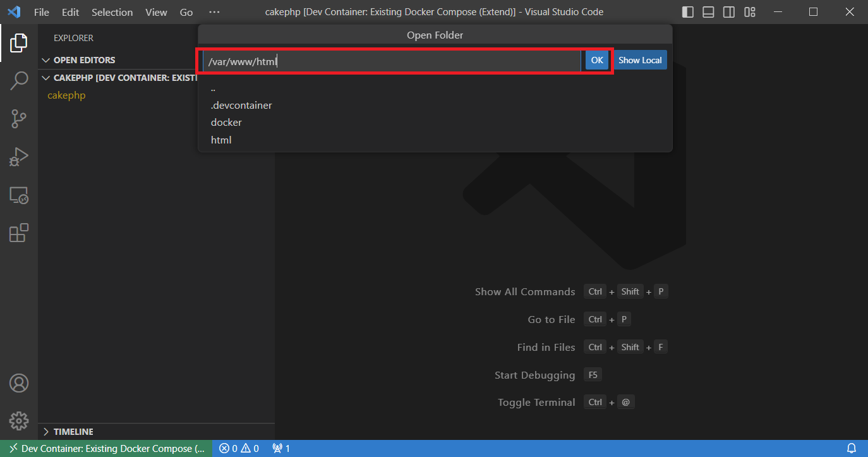Open the Manage settings gear icon
This screenshot has height=457, width=868.
click(x=19, y=420)
